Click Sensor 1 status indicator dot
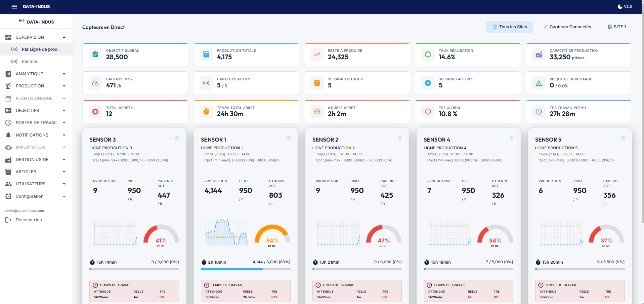 (x=289, y=138)
